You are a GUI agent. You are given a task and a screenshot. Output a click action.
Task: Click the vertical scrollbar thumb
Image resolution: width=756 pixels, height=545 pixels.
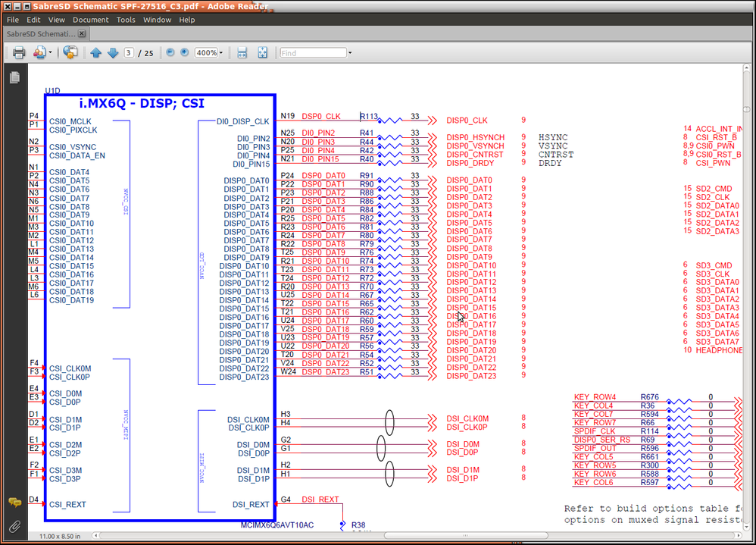pyautogui.click(x=746, y=109)
